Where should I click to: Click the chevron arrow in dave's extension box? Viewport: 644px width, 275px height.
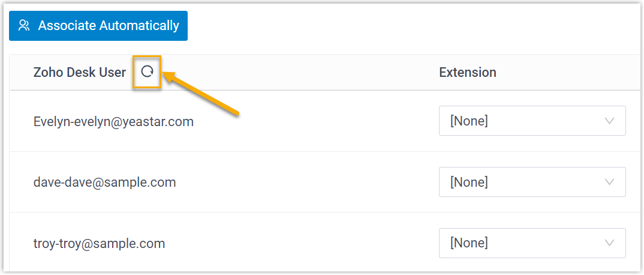click(610, 182)
